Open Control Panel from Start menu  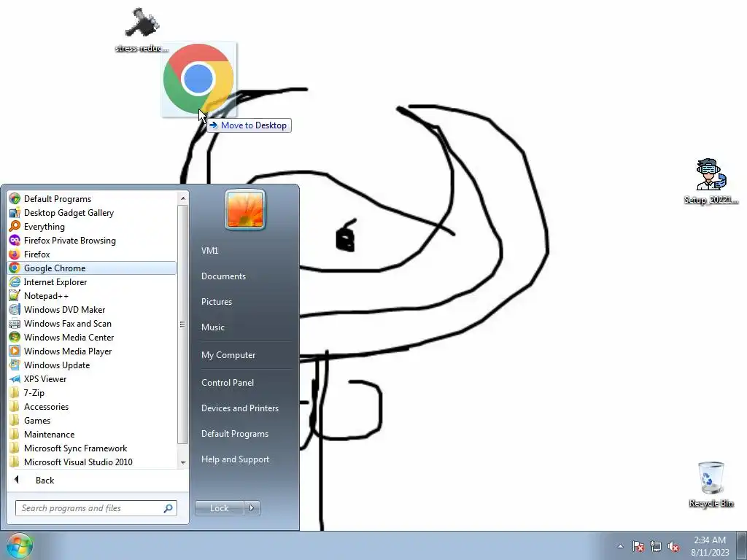(x=228, y=382)
